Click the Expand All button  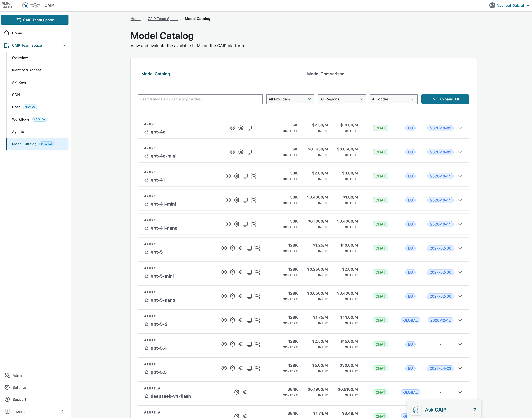[445, 99]
